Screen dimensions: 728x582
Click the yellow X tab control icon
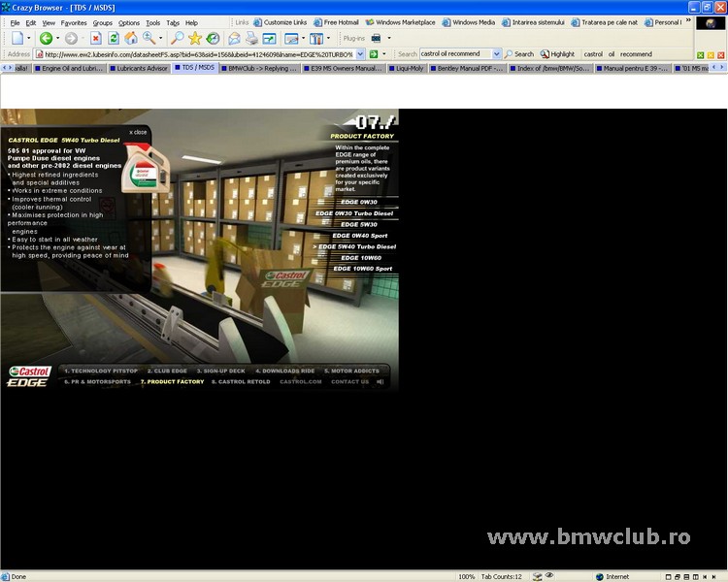click(x=711, y=55)
